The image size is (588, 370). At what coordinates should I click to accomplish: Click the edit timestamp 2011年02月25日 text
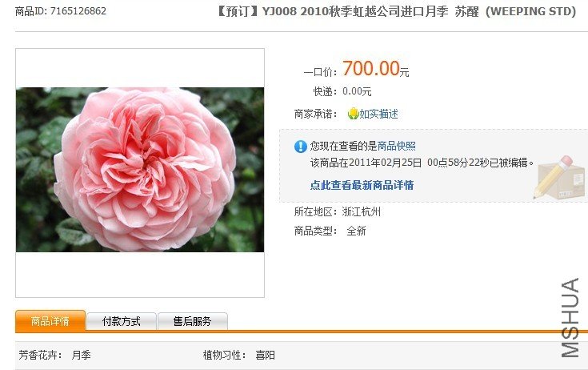coord(386,163)
